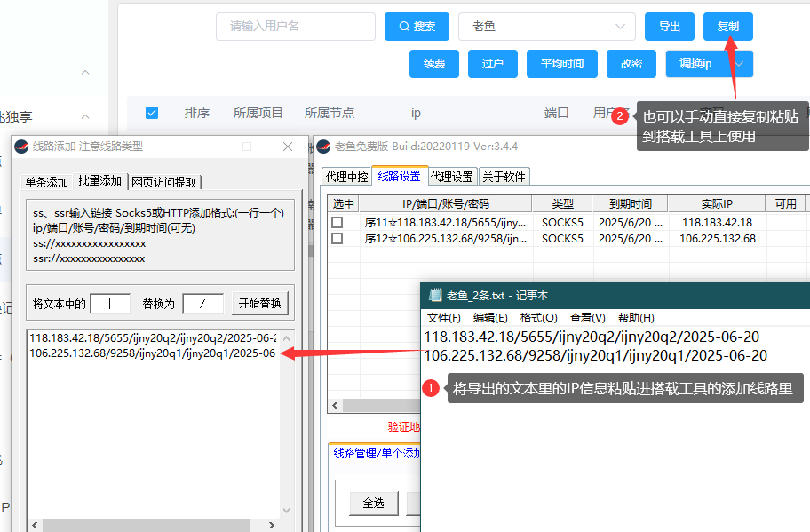
Task: Click the 开始替换 button
Action: [x=259, y=304]
